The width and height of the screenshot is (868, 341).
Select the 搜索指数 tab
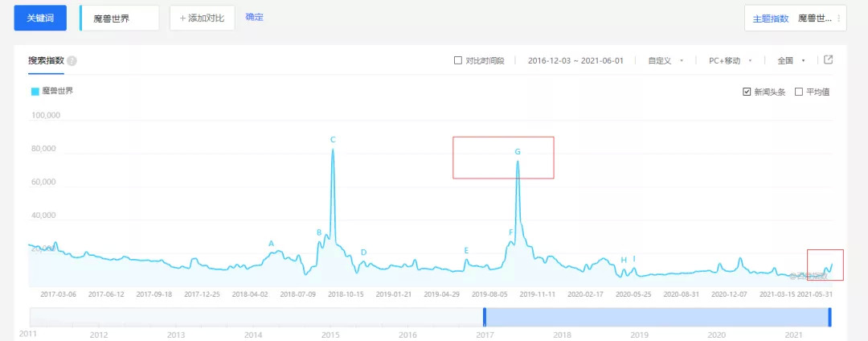coord(46,61)
